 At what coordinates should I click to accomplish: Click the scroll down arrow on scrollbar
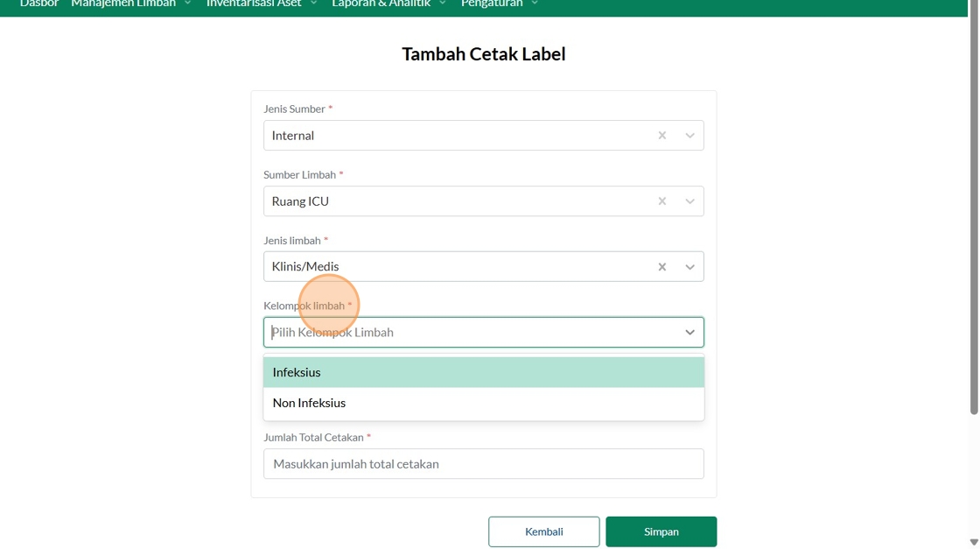click(x=974, y=542)
